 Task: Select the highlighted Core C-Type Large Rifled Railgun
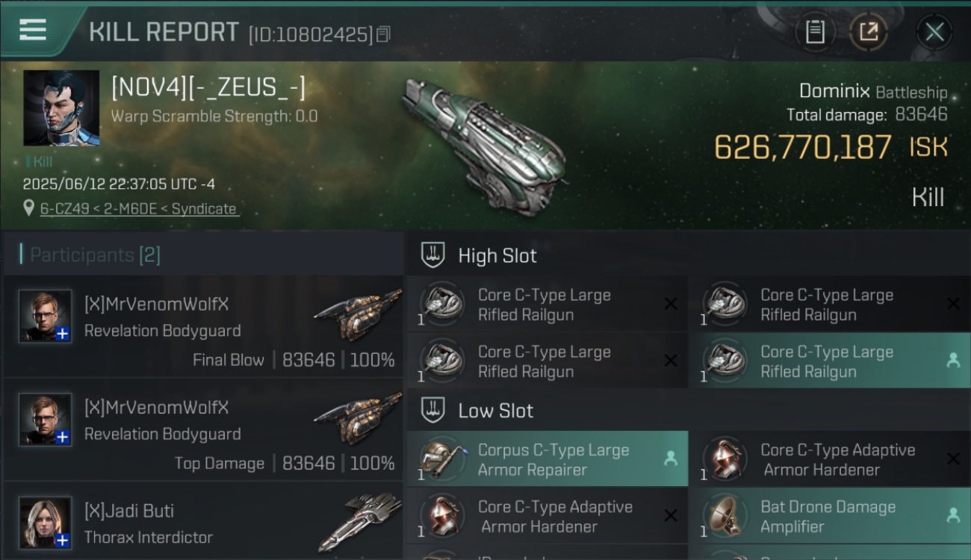coord(829,361)
